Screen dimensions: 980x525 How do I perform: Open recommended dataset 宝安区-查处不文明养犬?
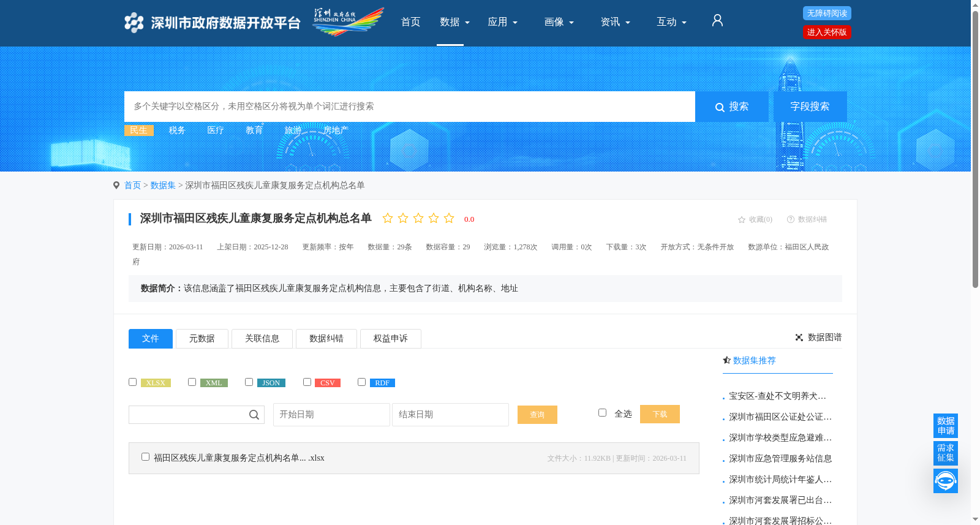point(777,396)
